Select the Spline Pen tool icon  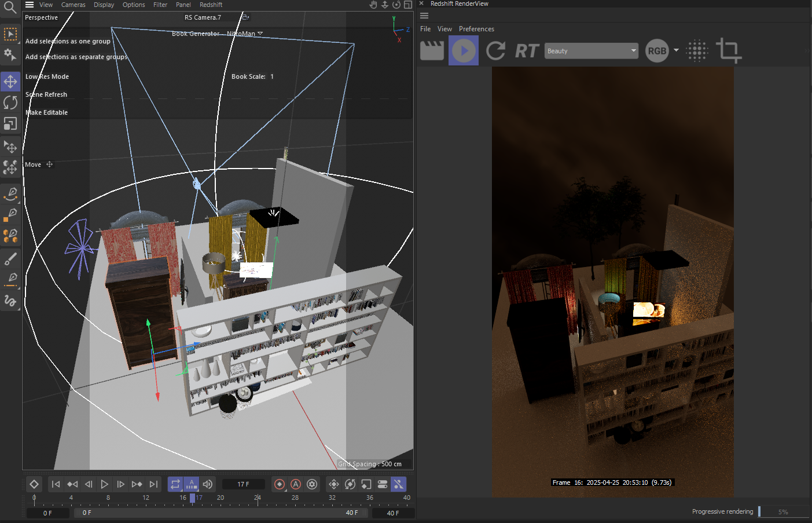(x=10, y=193)
